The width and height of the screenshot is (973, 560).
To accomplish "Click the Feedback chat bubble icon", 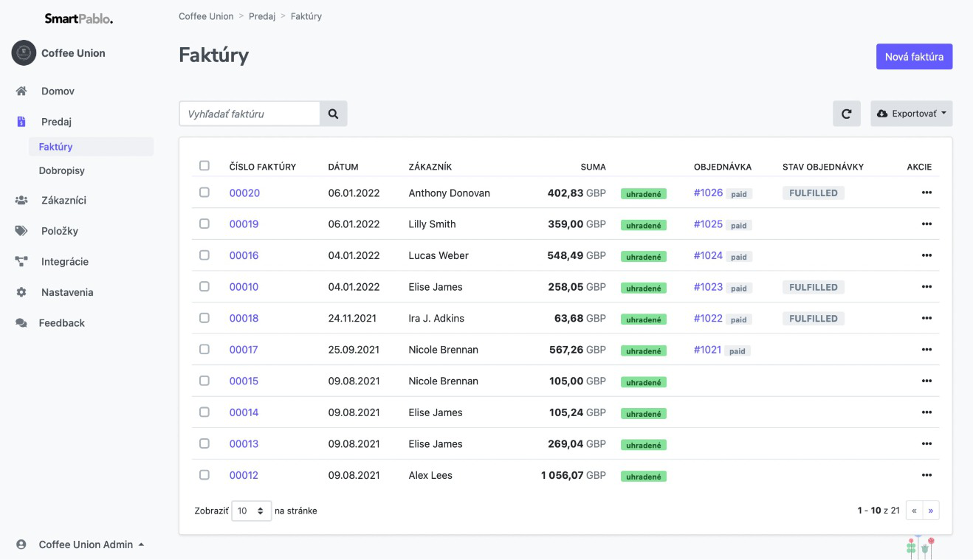I will [21, 322].
